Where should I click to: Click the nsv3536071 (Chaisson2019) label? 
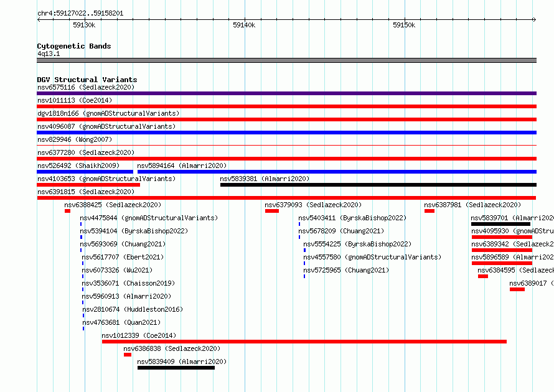point(128,283)
